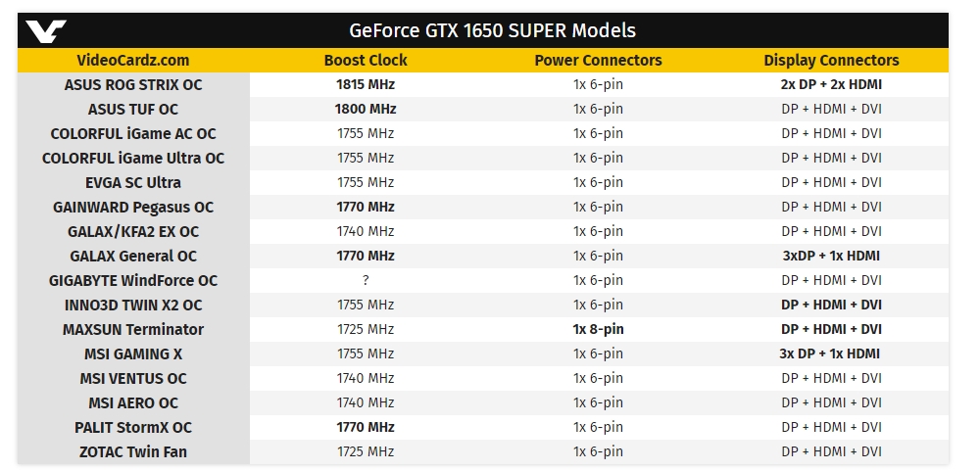Screen dimensions: 980x471
Task: Click the GAINWARD Pegasus OC model name
Action: [x=133, y=208]
